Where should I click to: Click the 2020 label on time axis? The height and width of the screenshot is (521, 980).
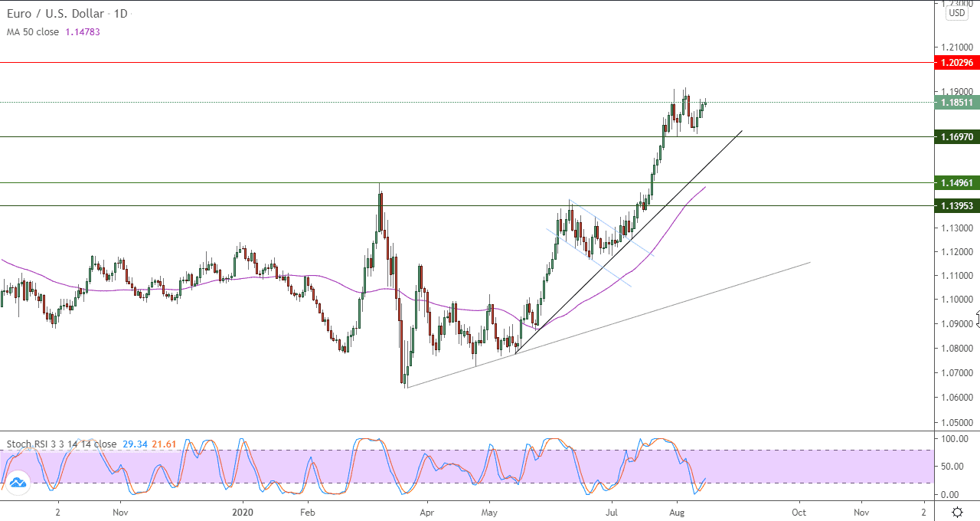(x=242, y=512)
